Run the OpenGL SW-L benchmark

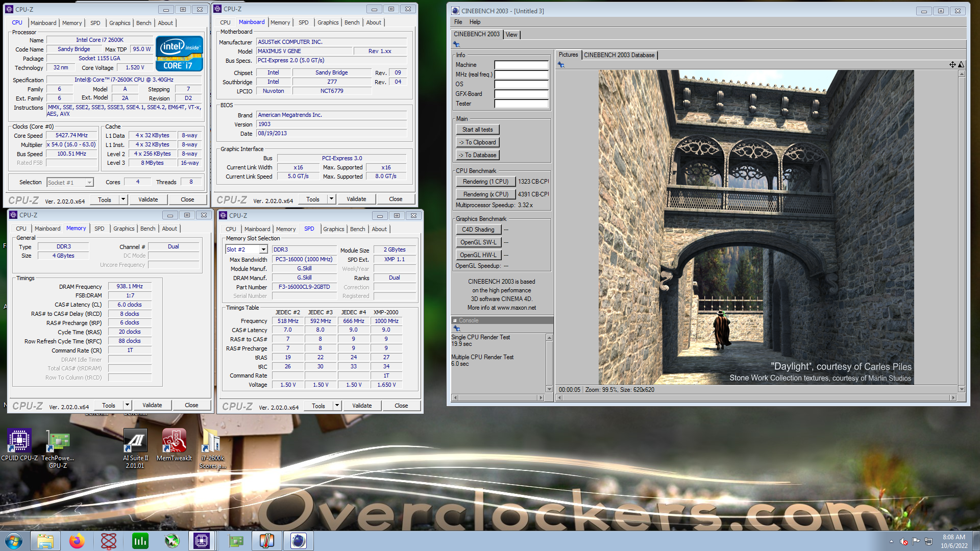pos(478,242)
